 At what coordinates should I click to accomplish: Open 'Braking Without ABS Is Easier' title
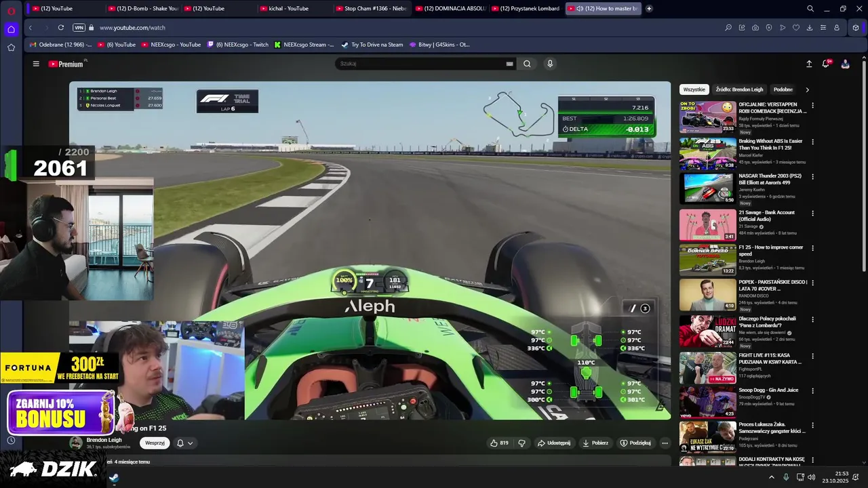pos(771,144)
